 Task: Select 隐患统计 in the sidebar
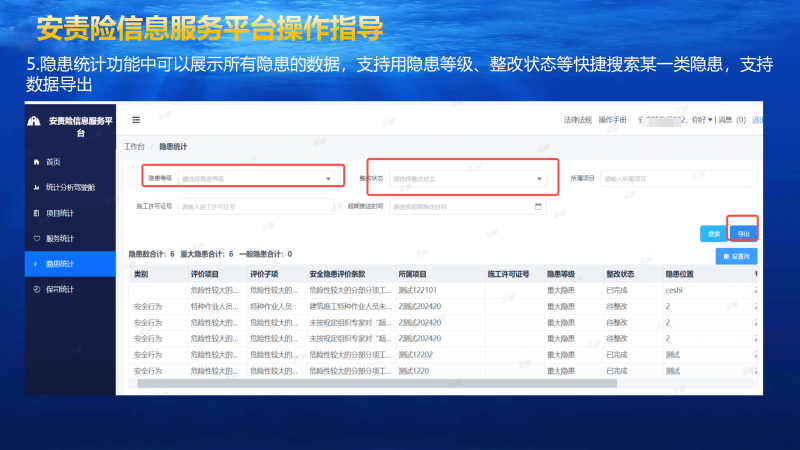[70, 264]
